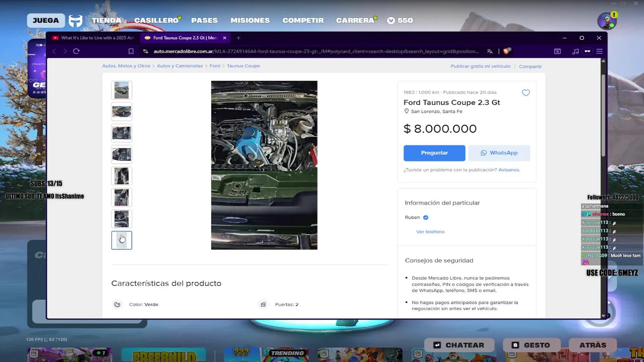Click the verified badge next to Ruben
Screen dimensions: 644x362
[x=426, y=218]
